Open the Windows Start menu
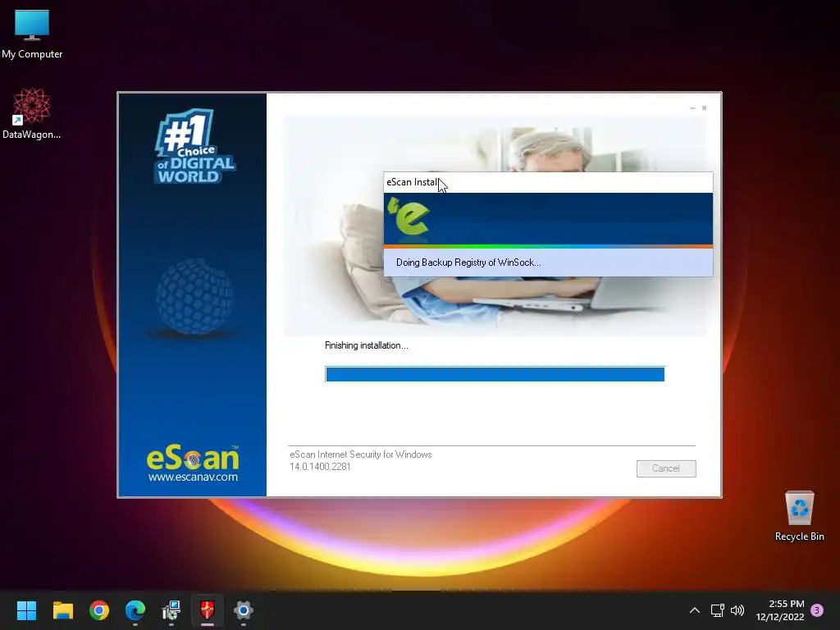This screenshot has width=840, height=630. pos(26,609)
